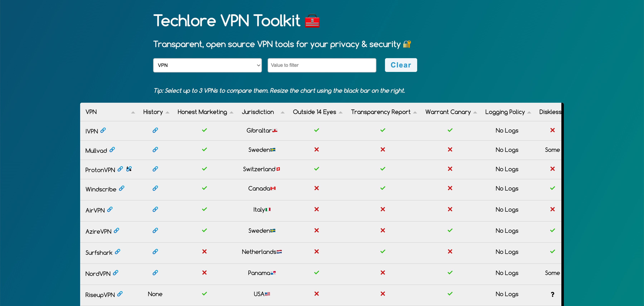Click Mullvad's Outside 14 Eyes cross mark

coord(317,149)
